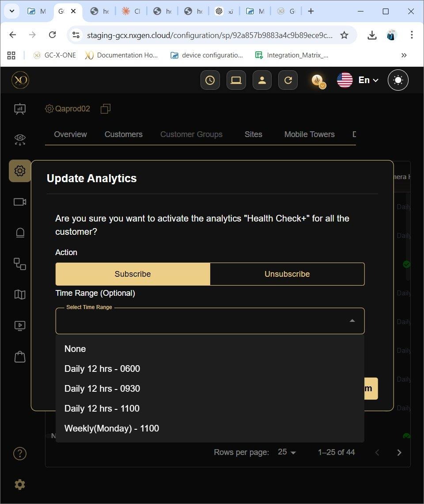The width and height of the screenshot is (424, 504).
Task: Select None from time range list
Action: tap(75, 349)
